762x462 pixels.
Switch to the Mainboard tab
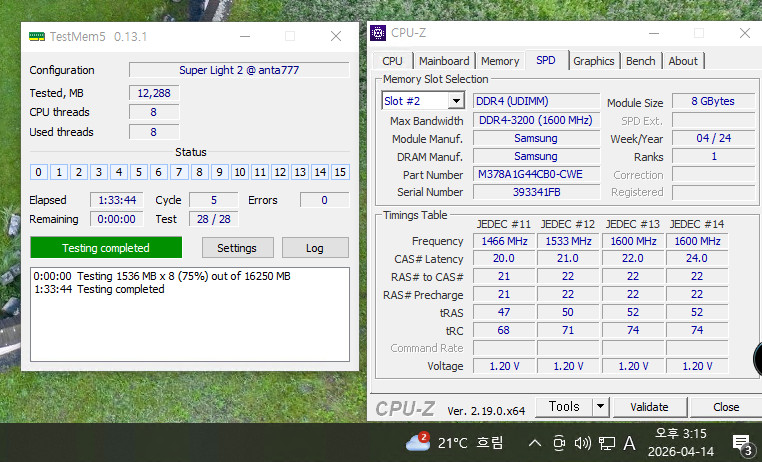pyautogui.click(x=444, y=61)
